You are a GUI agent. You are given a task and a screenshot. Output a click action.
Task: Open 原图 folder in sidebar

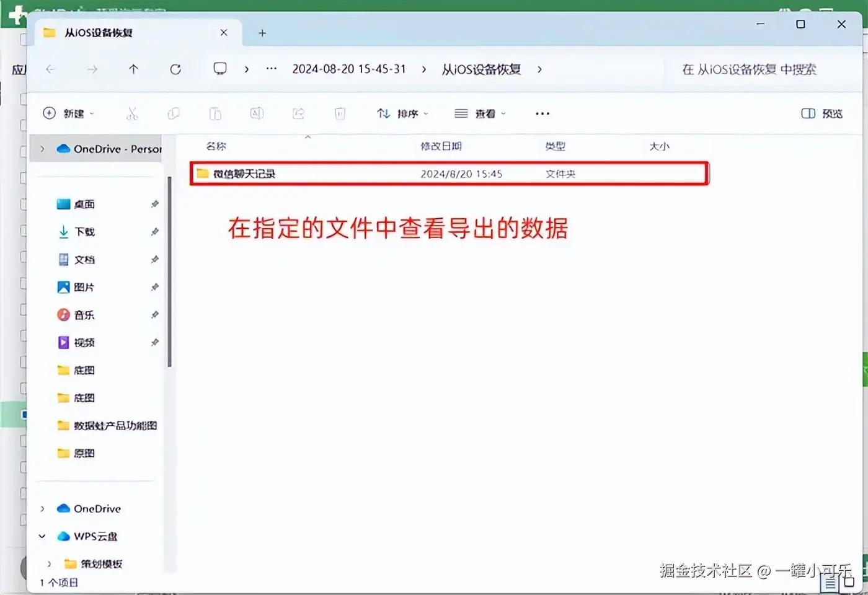tap(76, 453)
